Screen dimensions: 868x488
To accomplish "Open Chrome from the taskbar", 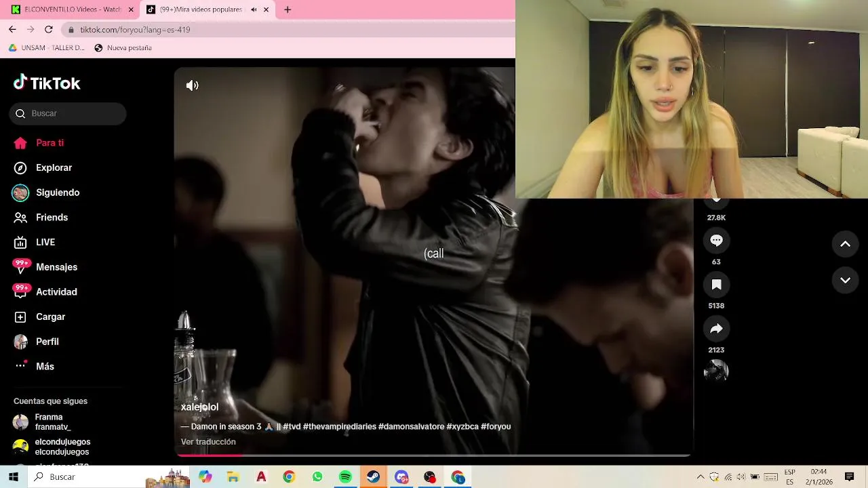I will coord(289,477).
